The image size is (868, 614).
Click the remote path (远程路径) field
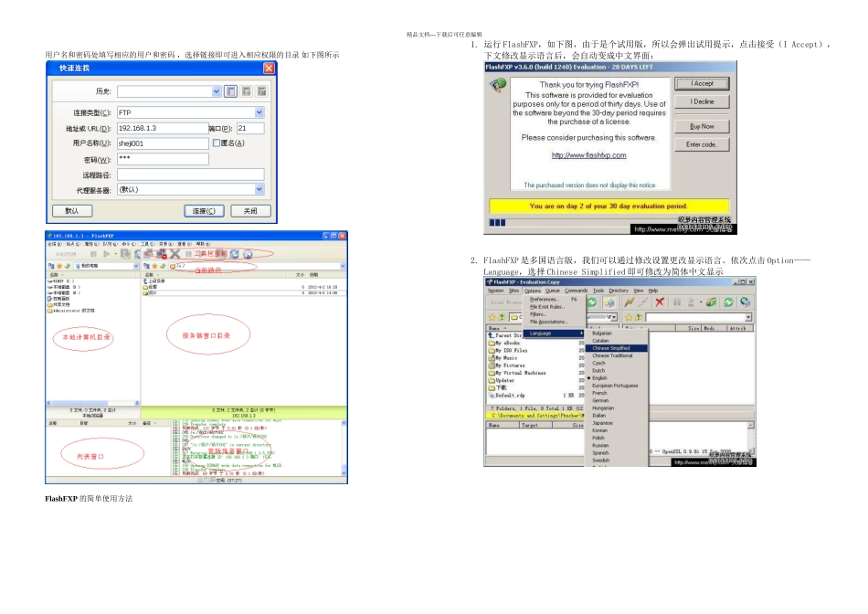190,175
